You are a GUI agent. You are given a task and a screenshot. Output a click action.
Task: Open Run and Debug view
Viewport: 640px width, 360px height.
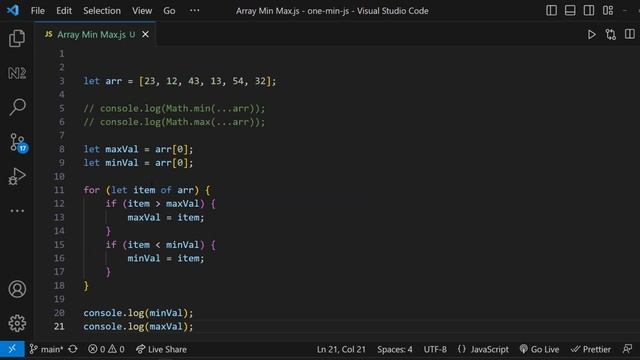[x=17, y=176]
